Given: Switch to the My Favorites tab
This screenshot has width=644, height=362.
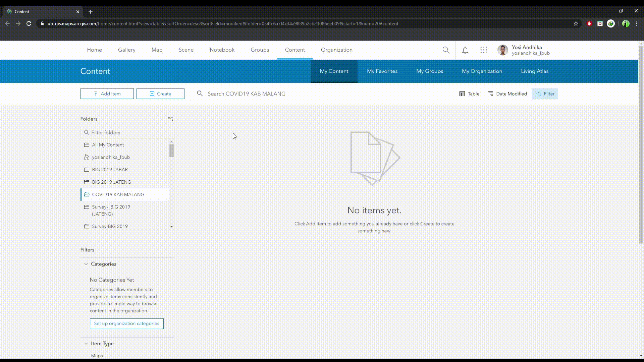Looking at the screenshot, I should [x=382, y=71].
